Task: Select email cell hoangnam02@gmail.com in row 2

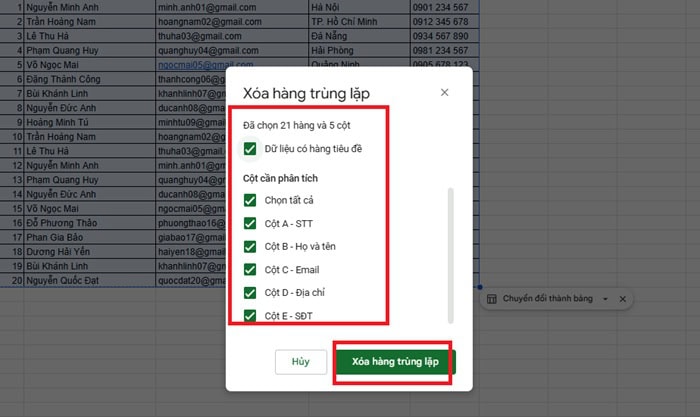Action: pyautogui.click(x=232, y=21)
